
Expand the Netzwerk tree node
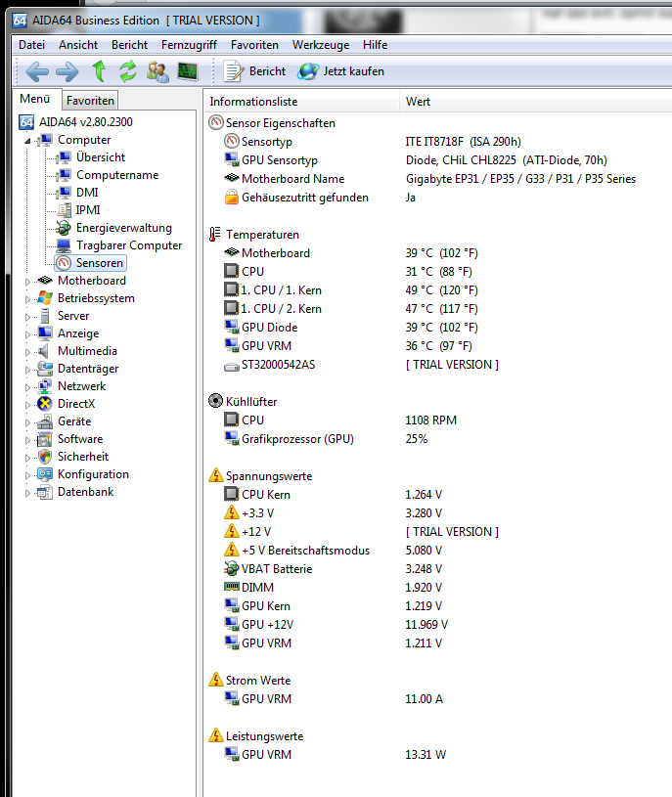click(x=27, y=387)
